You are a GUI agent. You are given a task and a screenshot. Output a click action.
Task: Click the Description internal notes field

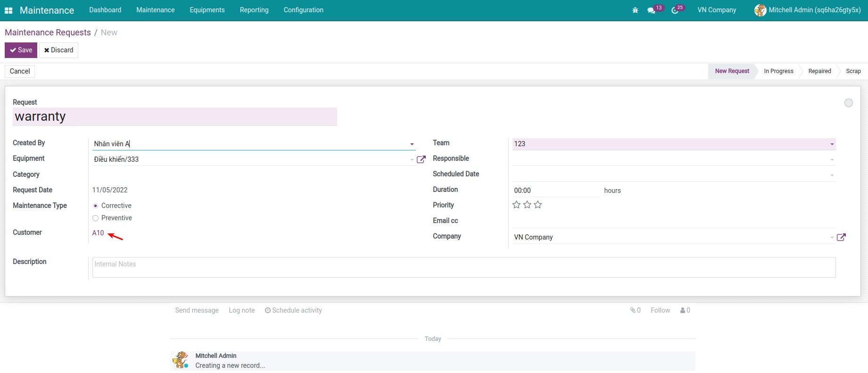[463, 267]
